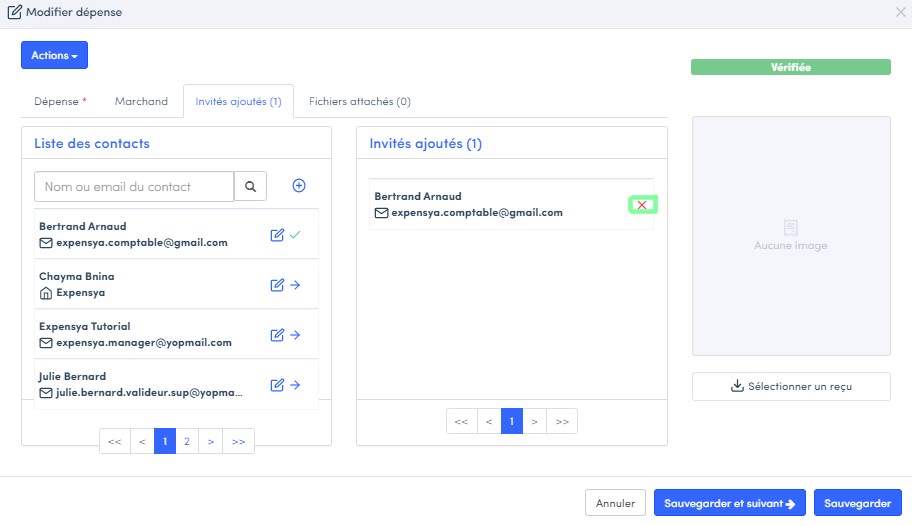Select page 1 in added guests pagination
The width and height of the screenshot is (912, 526).
tap(512, 421)
